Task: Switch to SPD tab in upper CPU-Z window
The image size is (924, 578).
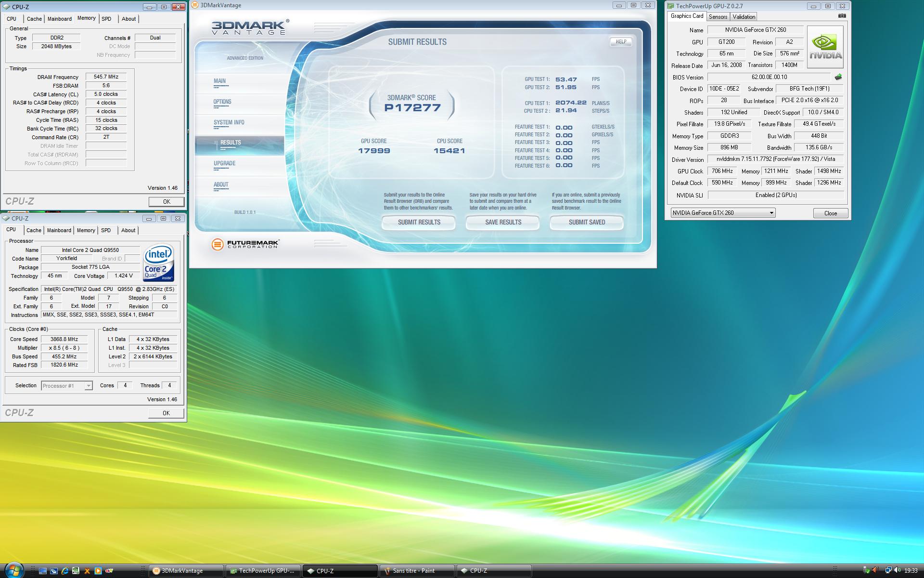Action: 107,19
